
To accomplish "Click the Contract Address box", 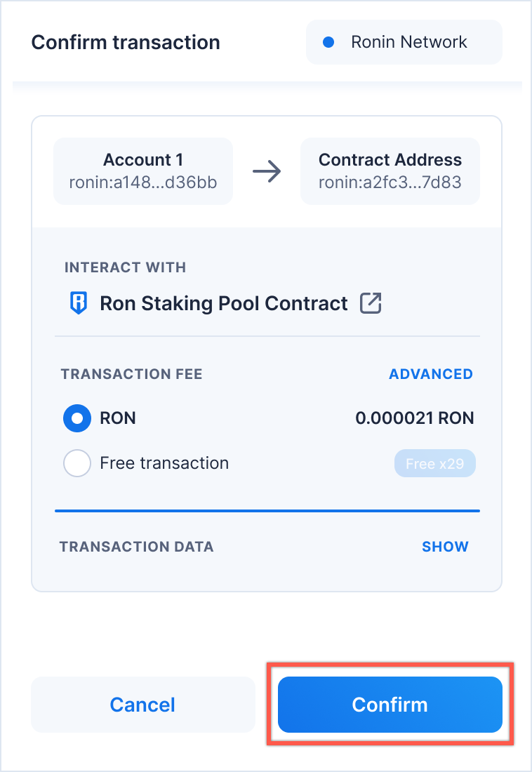I will click(x=390, y=171).
